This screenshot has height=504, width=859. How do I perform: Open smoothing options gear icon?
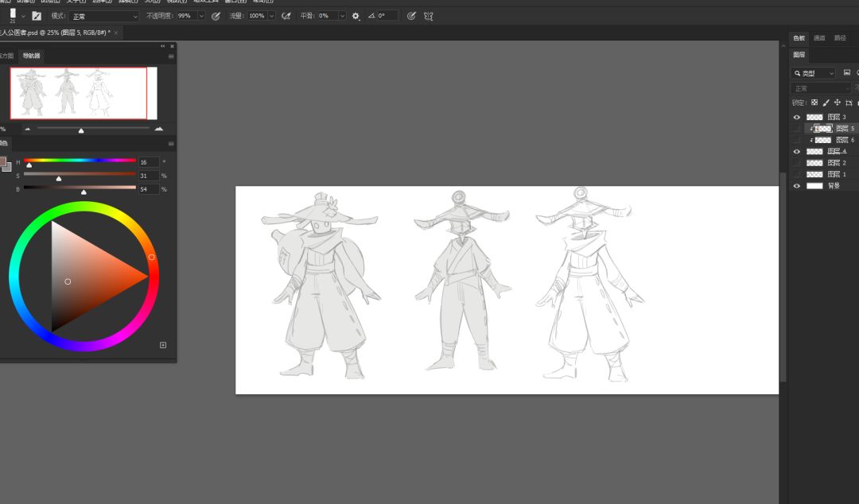tap(356, 16)
